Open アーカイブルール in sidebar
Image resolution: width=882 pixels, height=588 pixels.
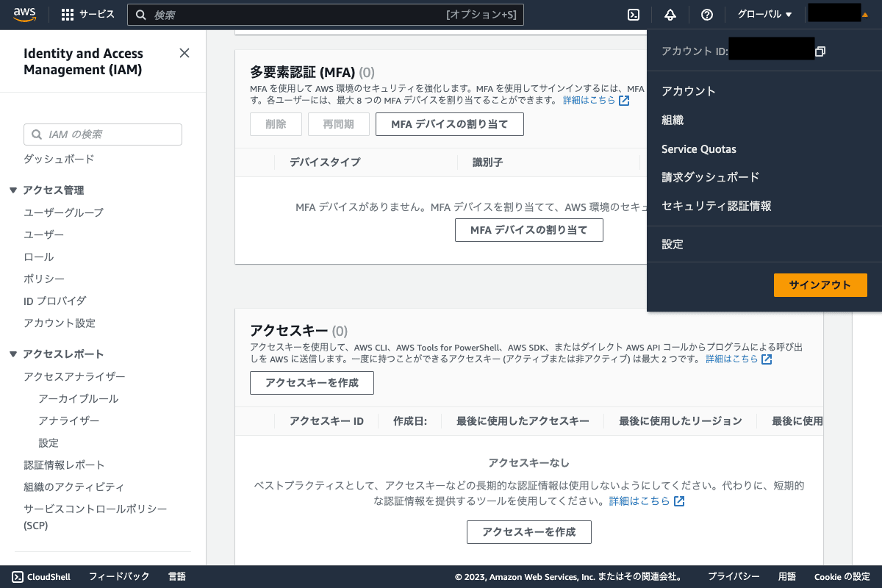click(x=79, y=399)
